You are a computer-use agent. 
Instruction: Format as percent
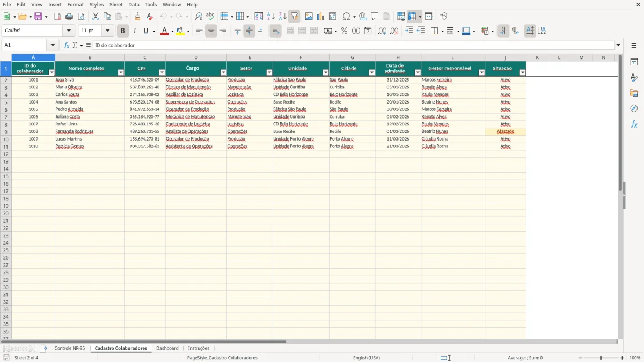(x=345, y=31)
